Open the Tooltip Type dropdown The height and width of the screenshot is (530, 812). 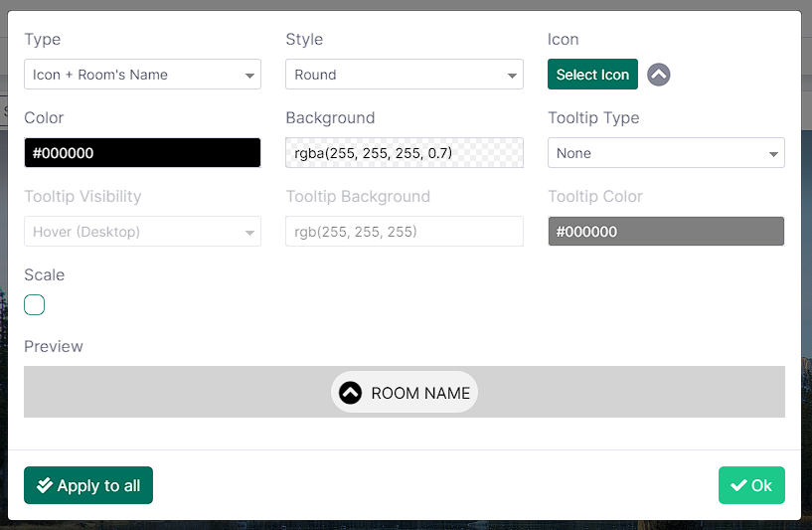[x=666, y=153]
